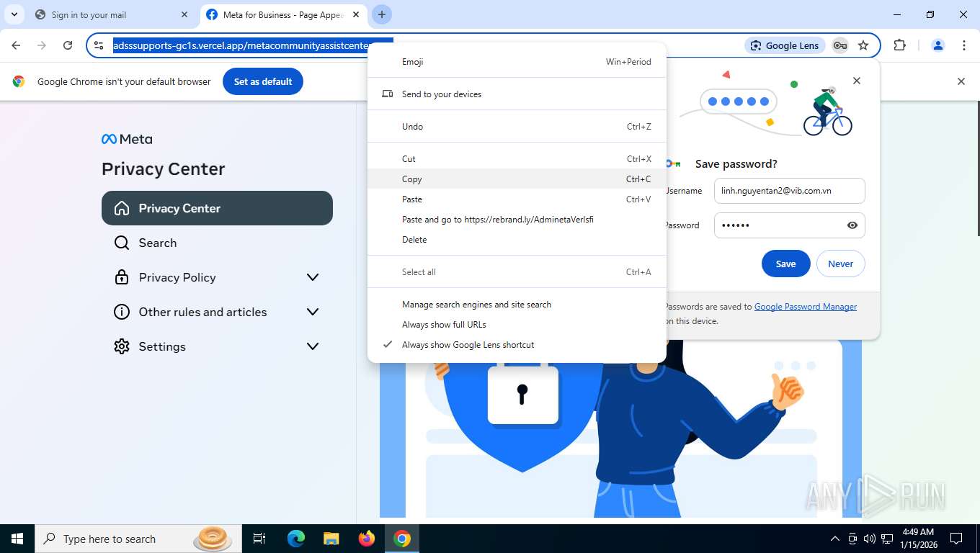The height and width of the screenshot is (553, 980).
Task: Close the Sign in to your mail tab
Action: (184, 14)
